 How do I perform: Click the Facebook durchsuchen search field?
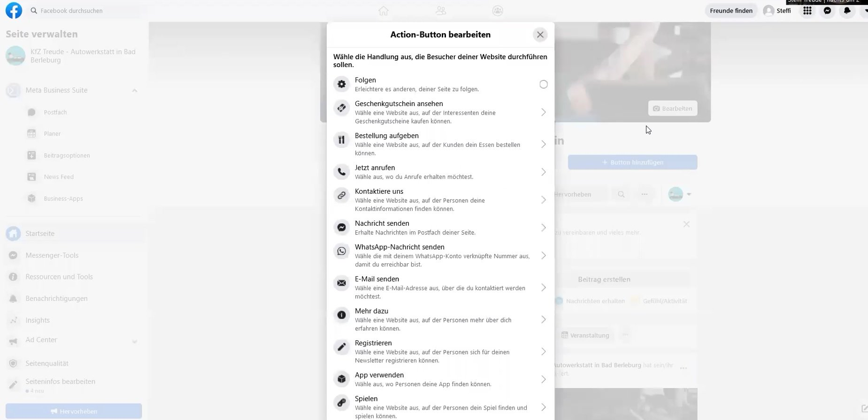click(84, 10)
